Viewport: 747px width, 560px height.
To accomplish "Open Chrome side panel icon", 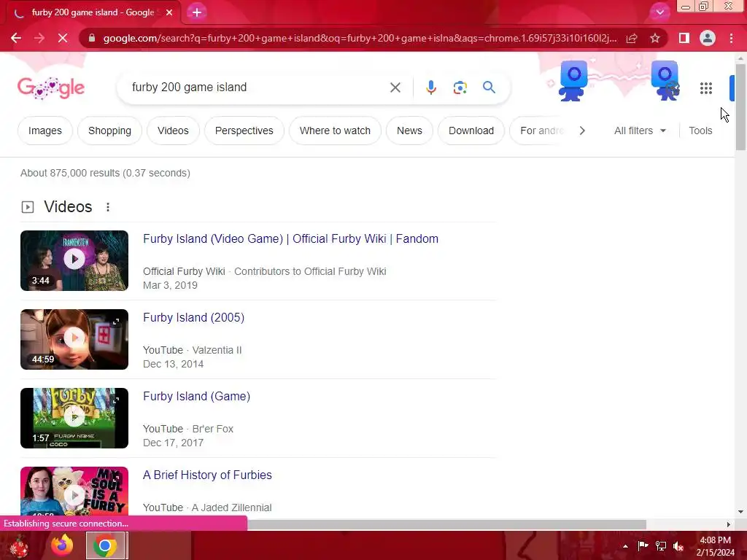I will pos(684,38).
